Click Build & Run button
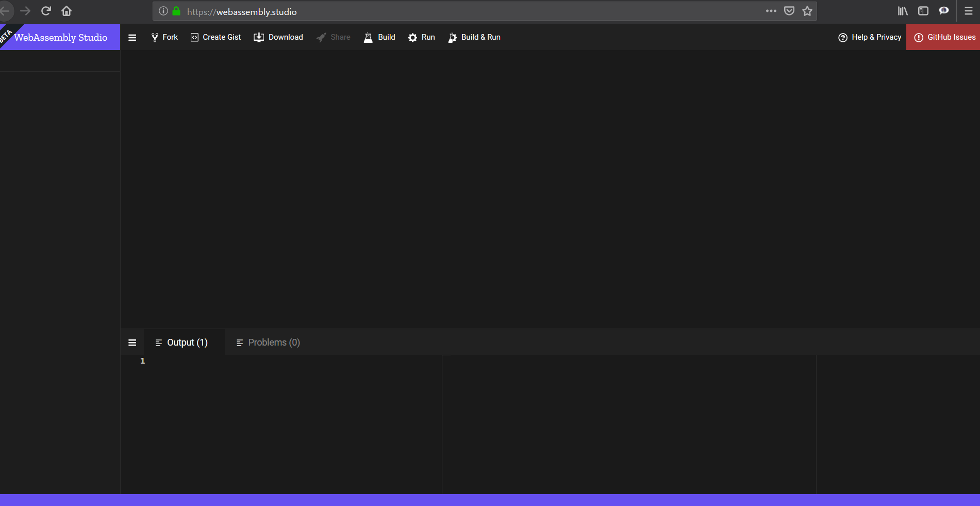 click(474, 37)
